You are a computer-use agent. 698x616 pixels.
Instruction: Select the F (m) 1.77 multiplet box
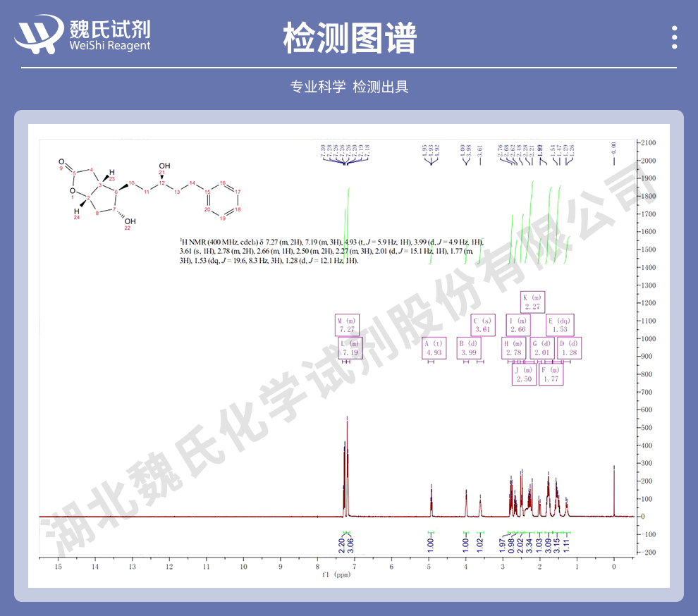(551, 374)
